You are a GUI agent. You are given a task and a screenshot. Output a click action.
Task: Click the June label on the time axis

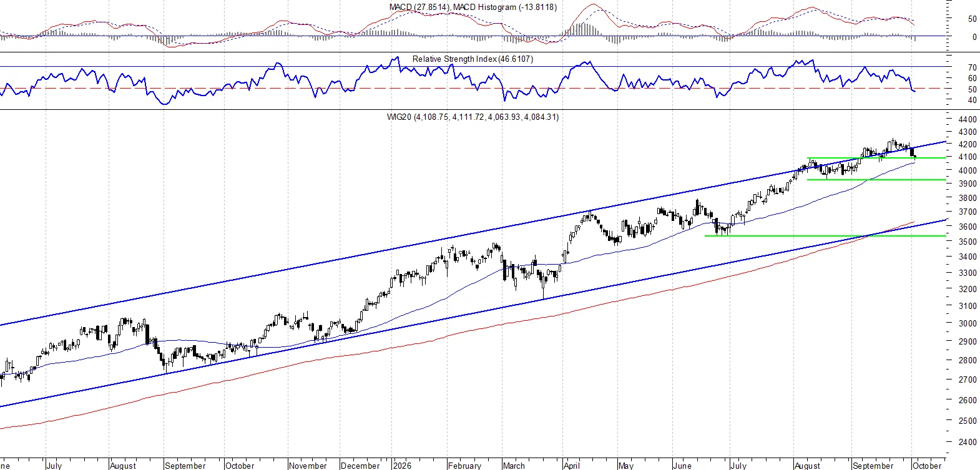coord(682,466)
